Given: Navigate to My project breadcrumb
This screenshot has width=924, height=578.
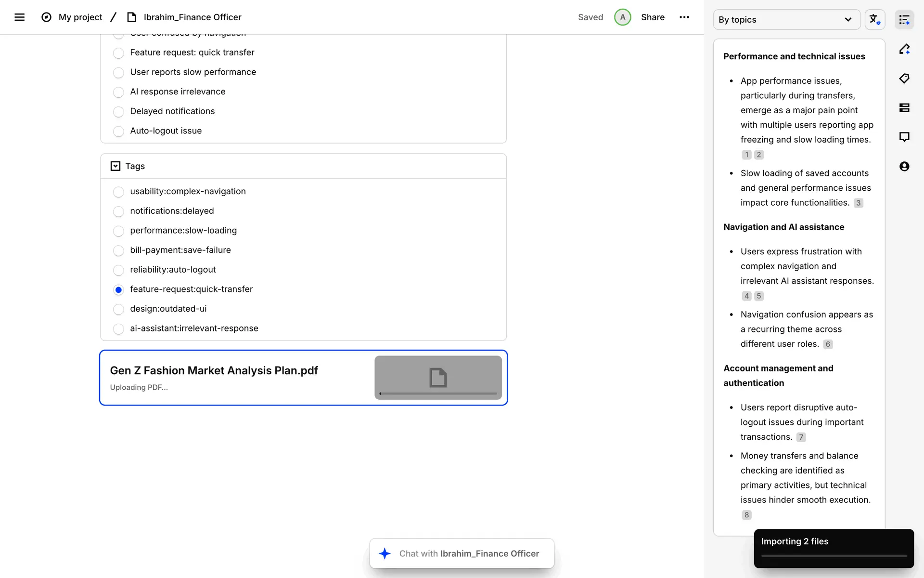Looking at the screenshot, I should 80,17.
